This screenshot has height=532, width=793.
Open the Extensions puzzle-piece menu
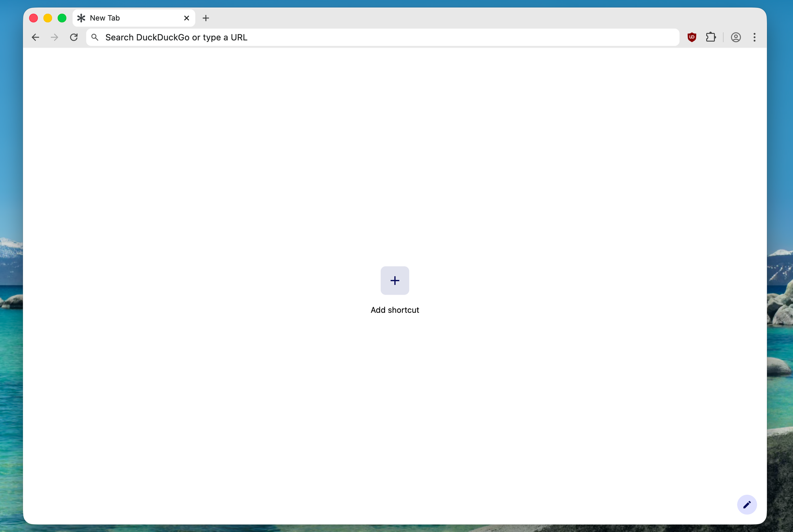coord(711,37)
